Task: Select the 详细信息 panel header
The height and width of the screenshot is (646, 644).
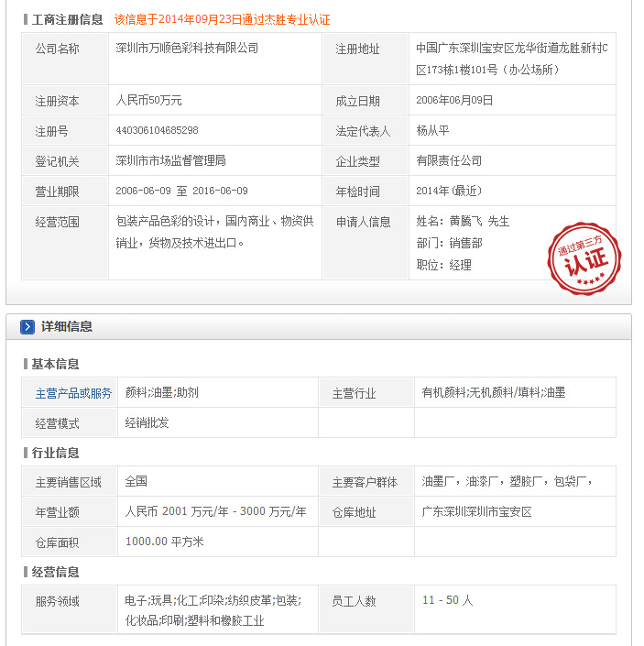Action: click(x=66, y=327)
